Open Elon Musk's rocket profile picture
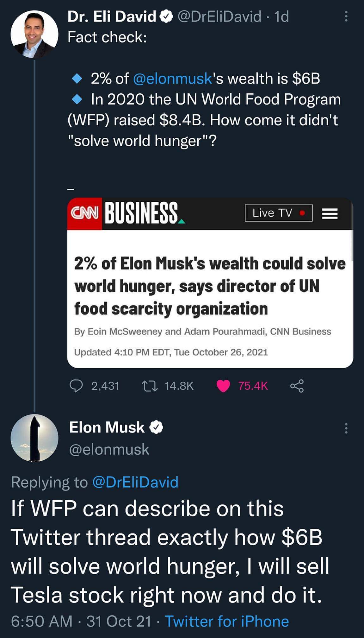 coord(34,438)
